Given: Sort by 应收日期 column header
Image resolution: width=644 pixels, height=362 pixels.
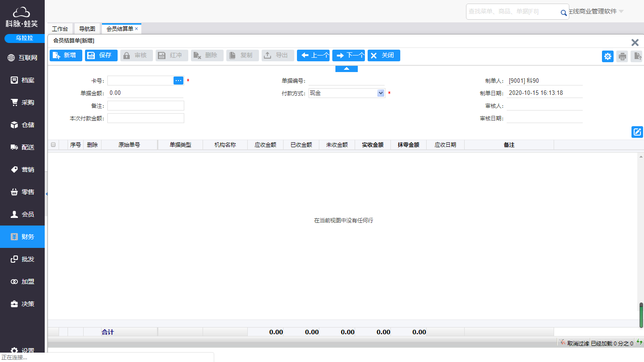Looking at the screenshot, I should click(445, 145).
